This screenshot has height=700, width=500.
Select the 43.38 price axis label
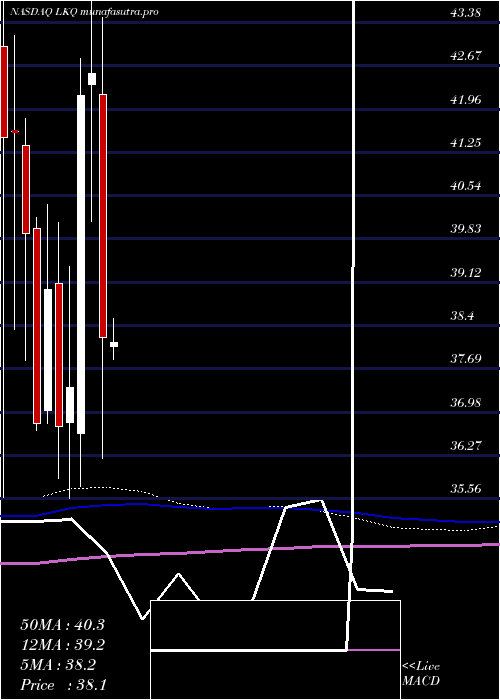coord(466,12)
